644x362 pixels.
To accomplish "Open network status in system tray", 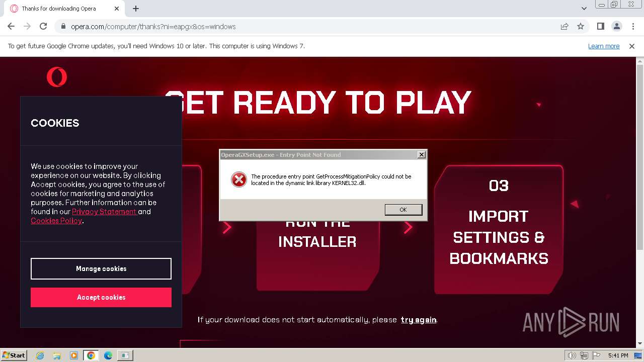I will (x=584, y=355).
